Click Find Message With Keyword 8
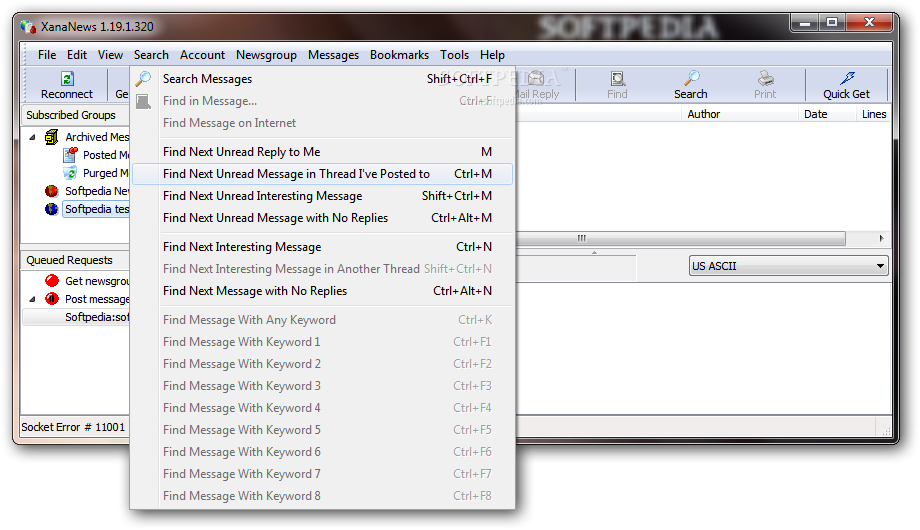The image size is (920, 530). tap(323, 496)
